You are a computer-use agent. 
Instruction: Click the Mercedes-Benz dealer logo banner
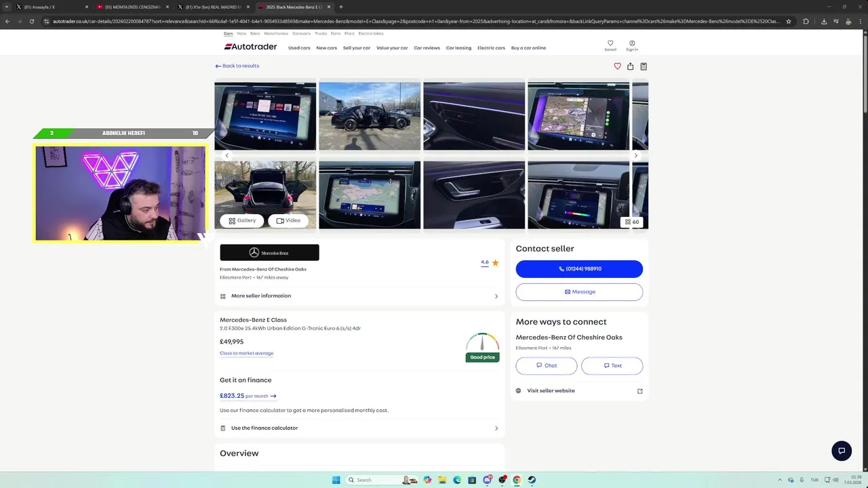coord(269,252)
